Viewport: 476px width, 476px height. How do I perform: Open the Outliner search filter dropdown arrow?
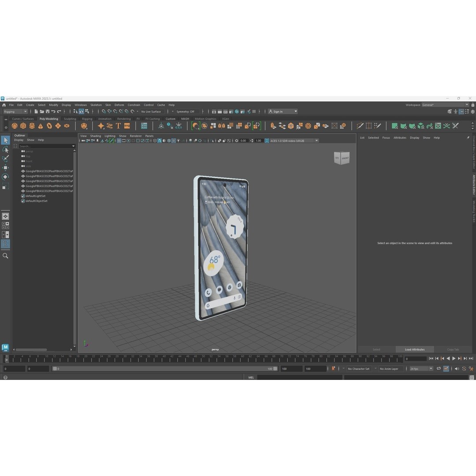coord(74,146)
